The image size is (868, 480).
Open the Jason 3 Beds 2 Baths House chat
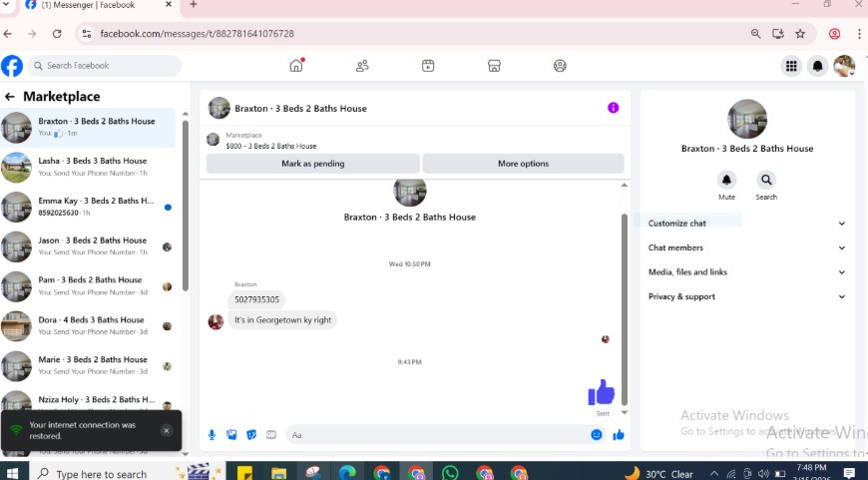click(89, 246)
